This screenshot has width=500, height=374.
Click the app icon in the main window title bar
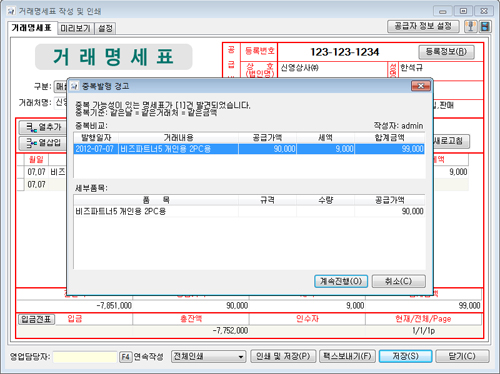pyautogui.click(x=11, y=11)
